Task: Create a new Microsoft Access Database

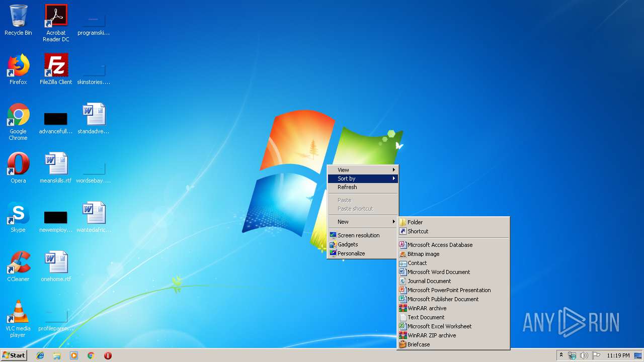Action: [x=453, y=245]
